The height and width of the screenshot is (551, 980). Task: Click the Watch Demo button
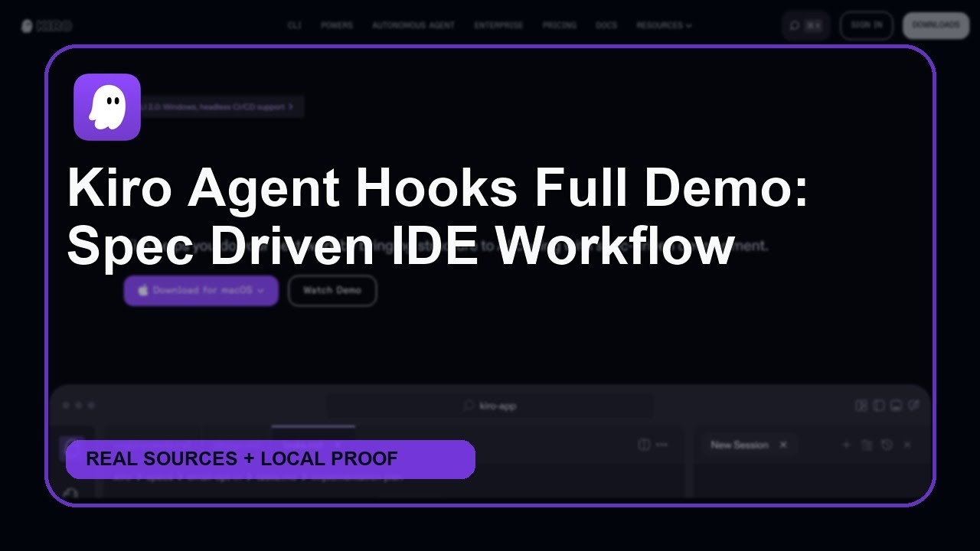332,291
